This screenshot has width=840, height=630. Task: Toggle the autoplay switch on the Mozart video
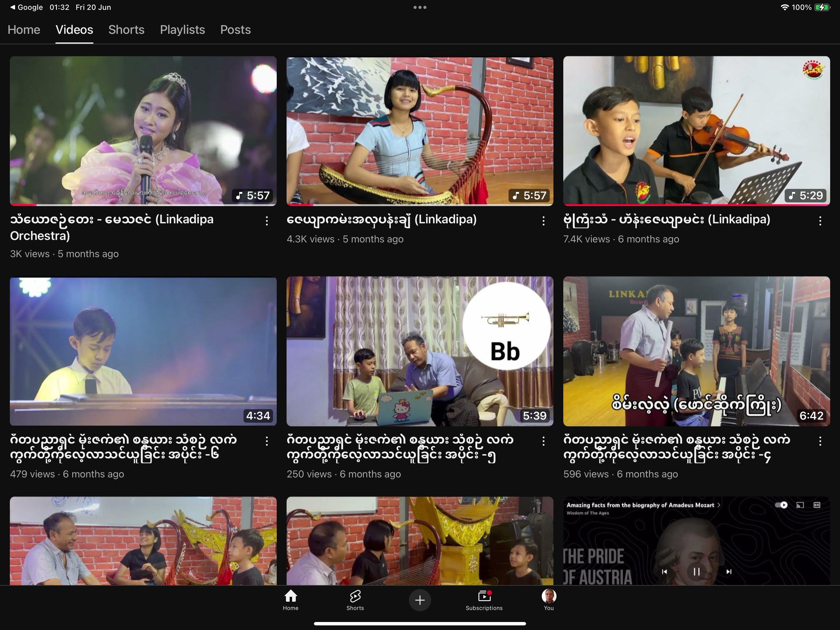(x=781, y=505)
